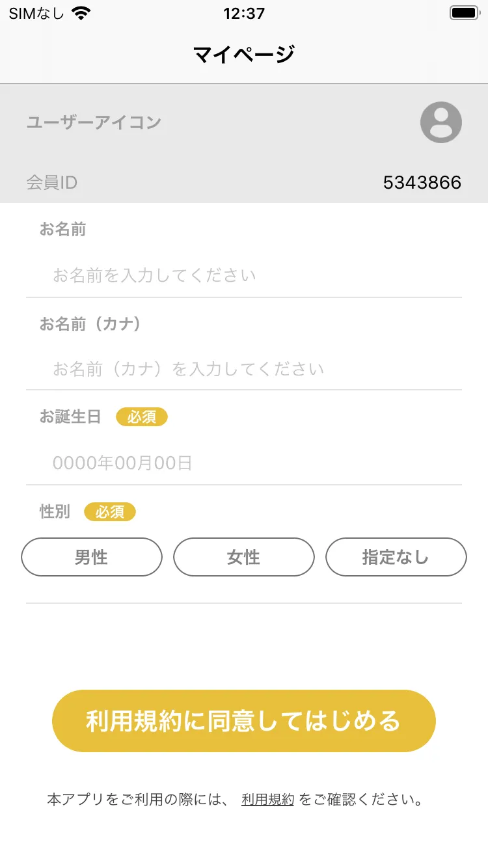The image size is (488, 868).
Task: Open the 利用規約 terms link
Action: coord(267,800)
